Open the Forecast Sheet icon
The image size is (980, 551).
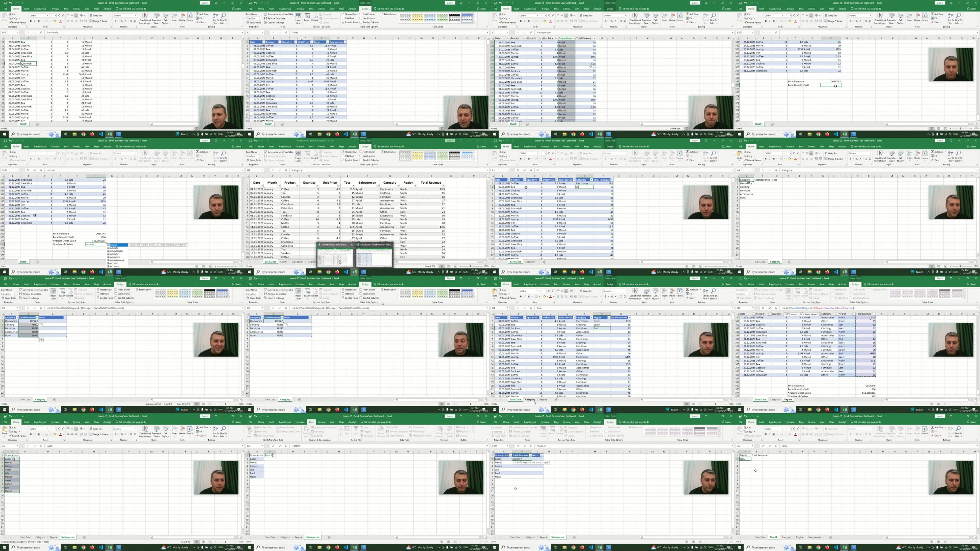449,429
